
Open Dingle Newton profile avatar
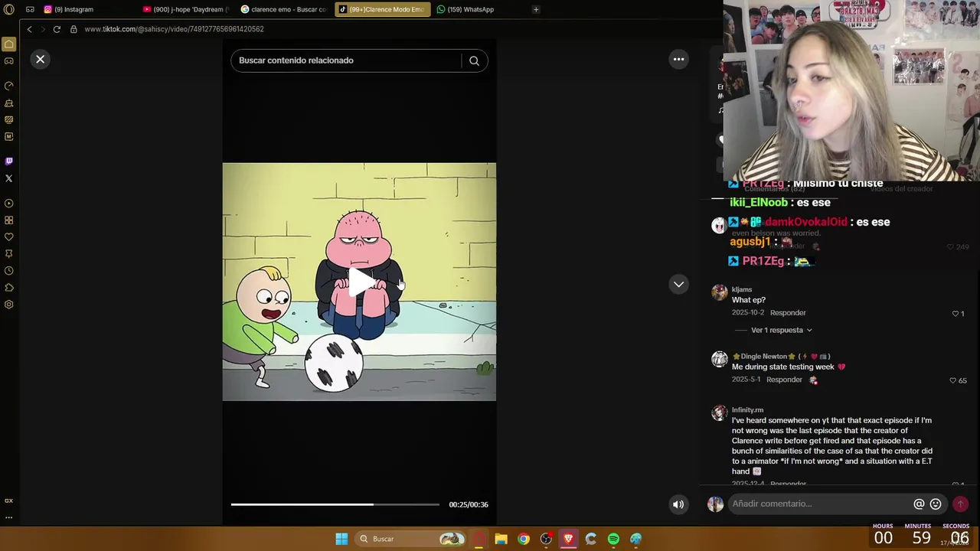719,359
